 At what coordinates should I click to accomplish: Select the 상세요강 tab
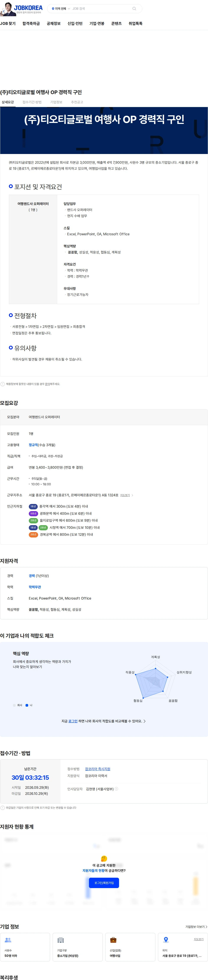tap(8, 102)
